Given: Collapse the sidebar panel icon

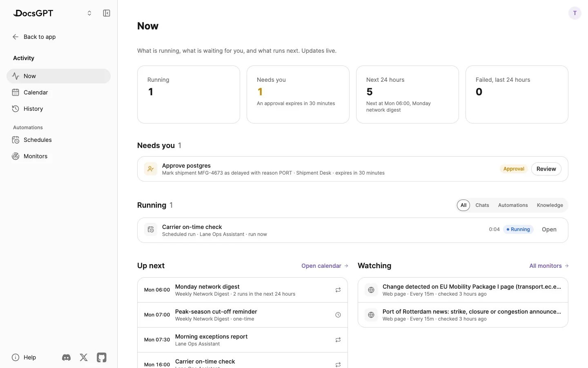Looking at the screenshot, I should (x=107, y=13).
